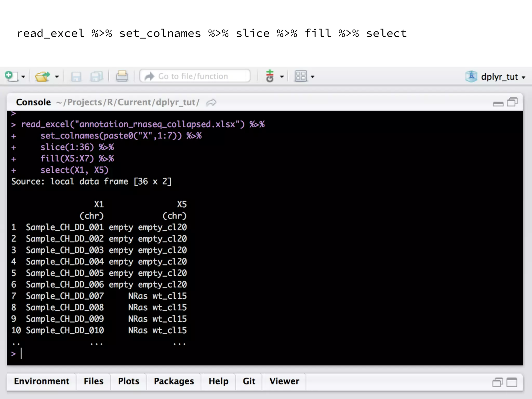Click the workspace panes layout icon
The height and width of the screenshot is (399, 532).
pyautogui.click(x=301, y=76)
